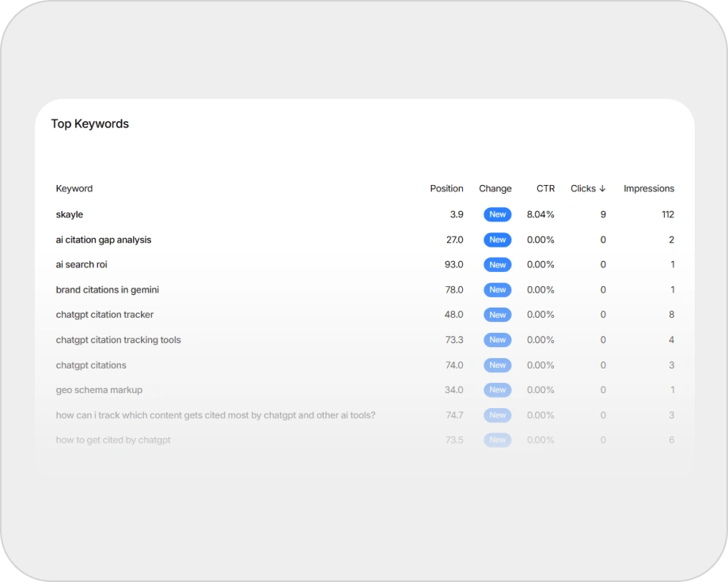Click the Change column header
728x582 pixels.
coord(495,189)
